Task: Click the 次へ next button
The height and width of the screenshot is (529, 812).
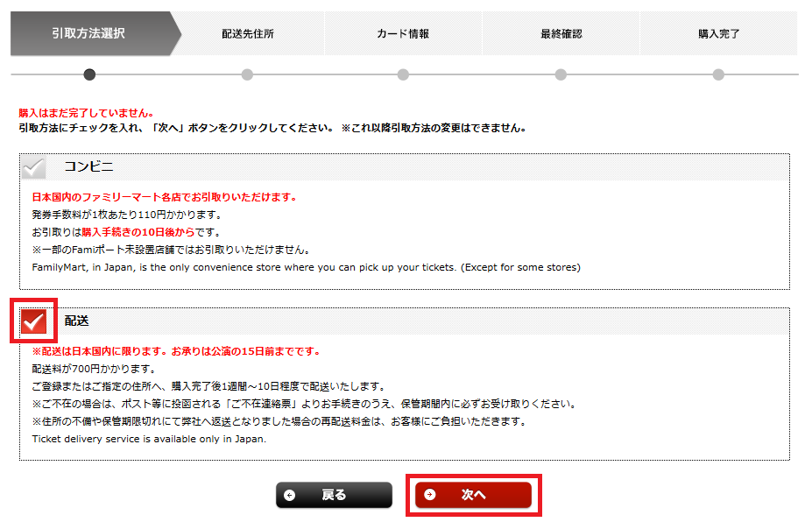Action: (x=473, y=495)
